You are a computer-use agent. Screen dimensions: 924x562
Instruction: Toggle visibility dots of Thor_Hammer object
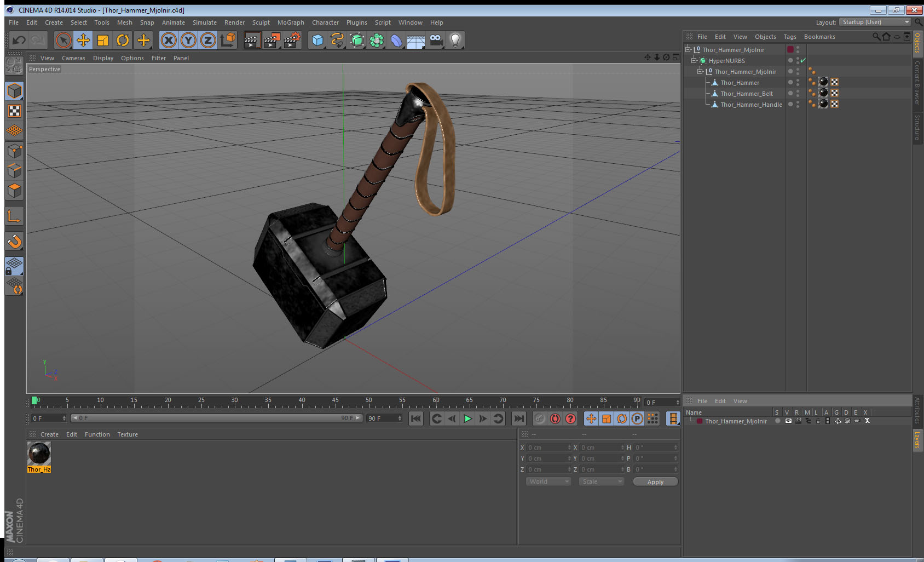pyautogui.click(x=798, y=82)
